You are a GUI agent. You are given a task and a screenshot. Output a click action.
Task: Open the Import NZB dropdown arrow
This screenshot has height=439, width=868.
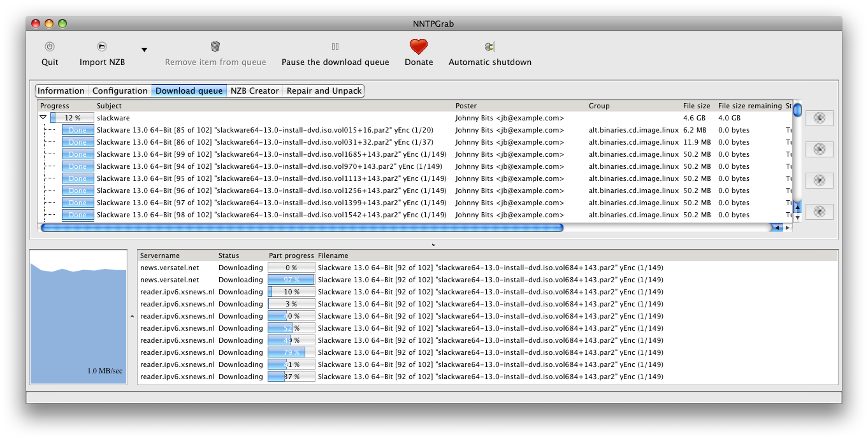point(144,50)
